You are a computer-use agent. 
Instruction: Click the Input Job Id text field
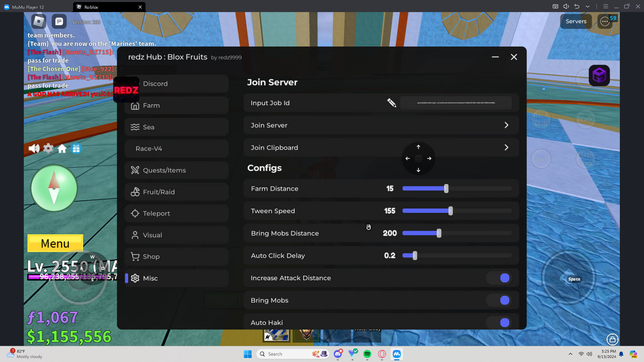[x=456, y=103]
